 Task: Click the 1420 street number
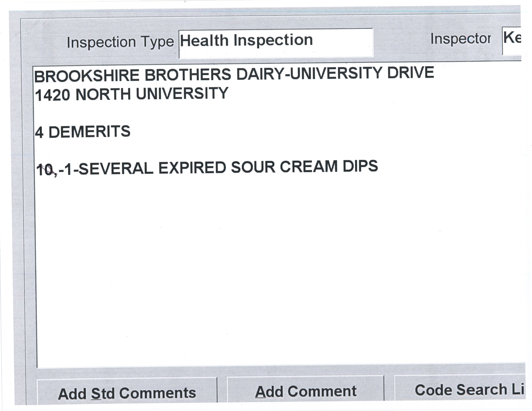[52, 95]
